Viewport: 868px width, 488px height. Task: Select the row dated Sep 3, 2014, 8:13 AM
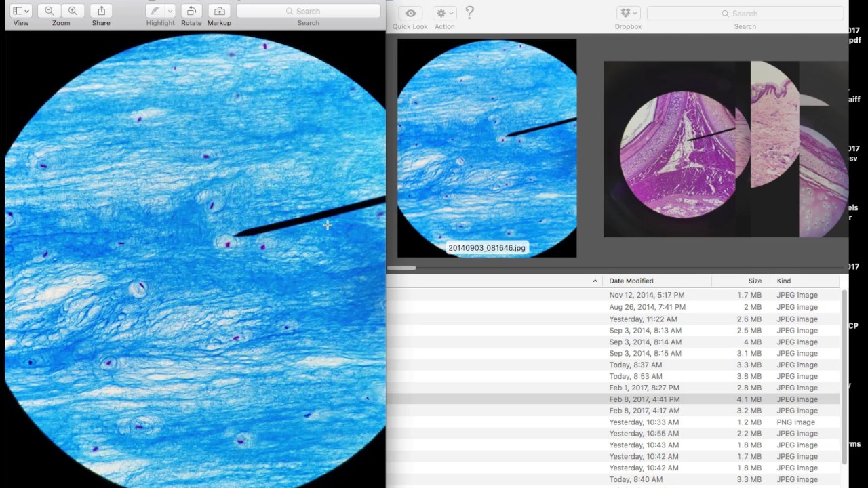613,331
